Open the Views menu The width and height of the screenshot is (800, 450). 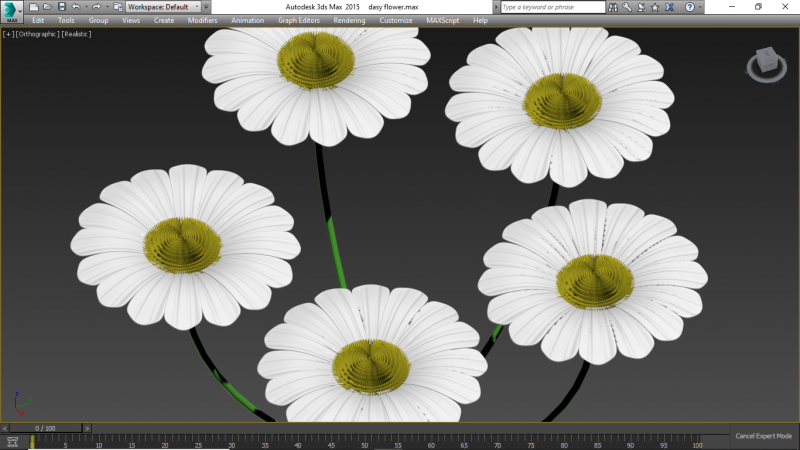[x=131, y=20]
